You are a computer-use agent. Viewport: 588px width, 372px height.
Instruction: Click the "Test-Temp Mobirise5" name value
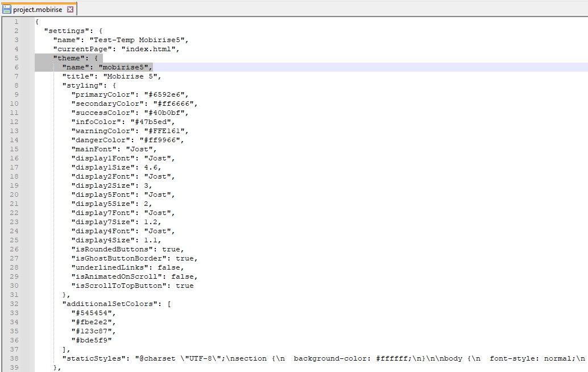coord(139,40)
